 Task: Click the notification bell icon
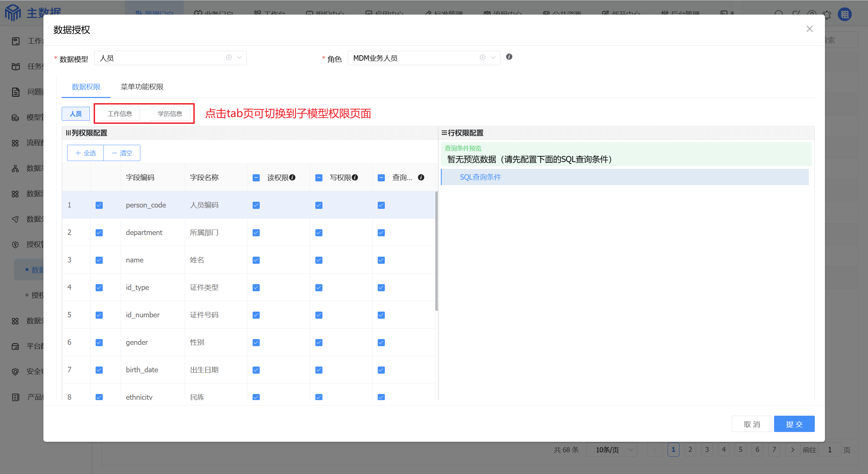coord(827,15)
